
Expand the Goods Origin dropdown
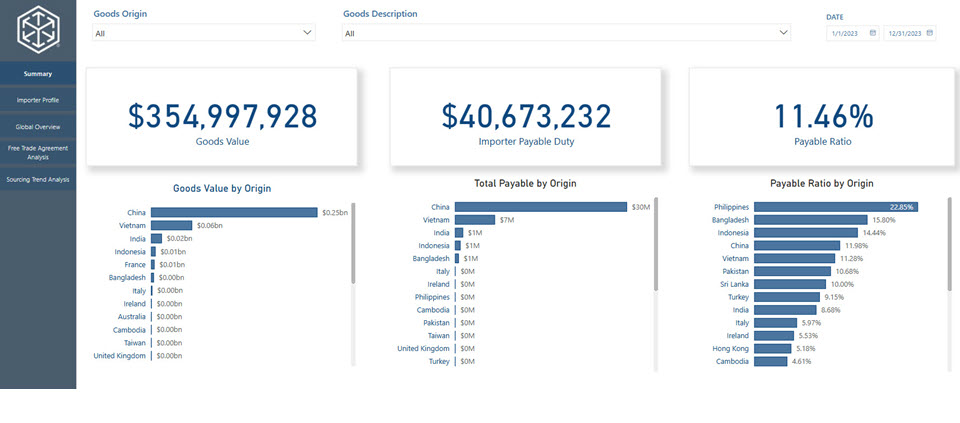click(307, 33)
